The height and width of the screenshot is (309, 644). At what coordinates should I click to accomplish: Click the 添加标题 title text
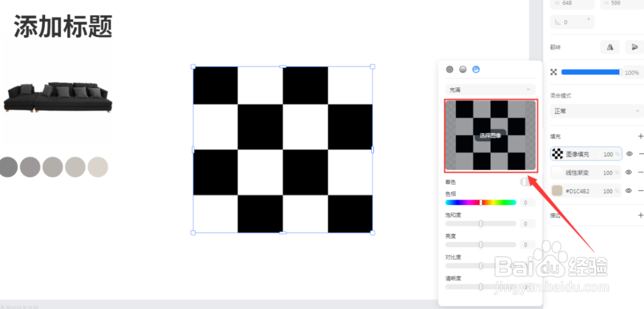click(x=63, y=27)
